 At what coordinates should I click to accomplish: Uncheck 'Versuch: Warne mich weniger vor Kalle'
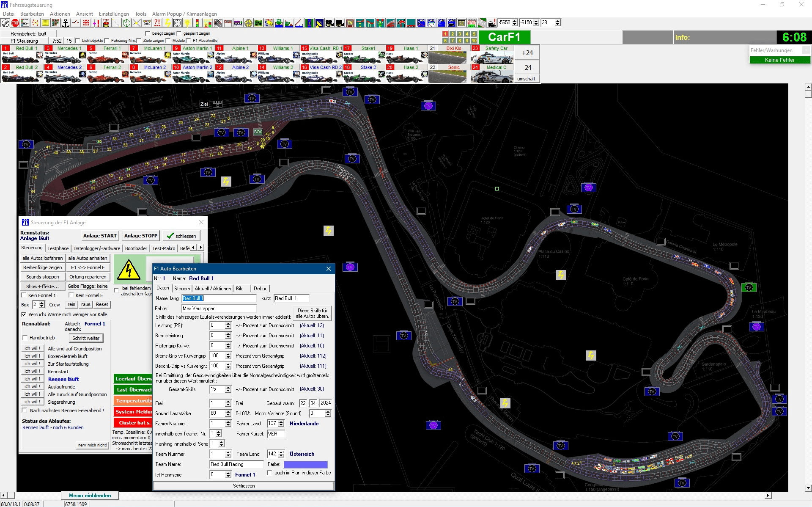pos(24,314)
